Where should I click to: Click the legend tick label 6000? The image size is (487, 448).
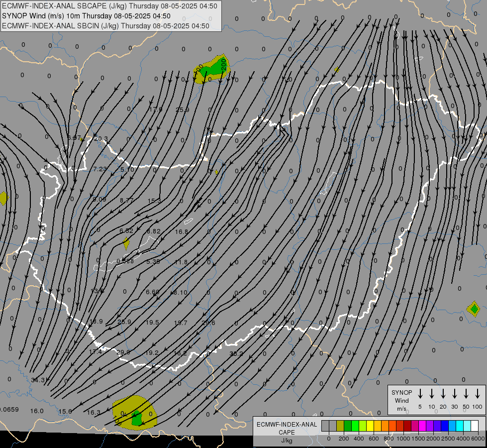478,439
